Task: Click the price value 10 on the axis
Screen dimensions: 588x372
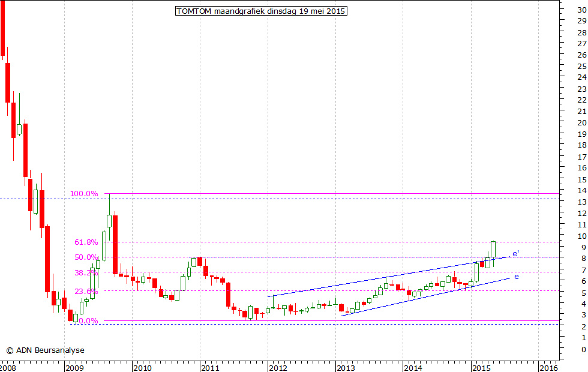Action: click(x=582, y=236)
